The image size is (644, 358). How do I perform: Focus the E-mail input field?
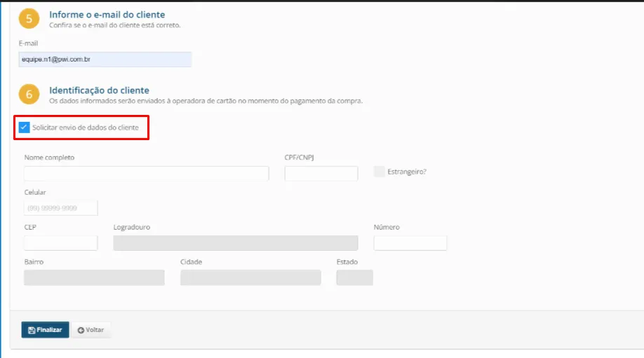106,60
